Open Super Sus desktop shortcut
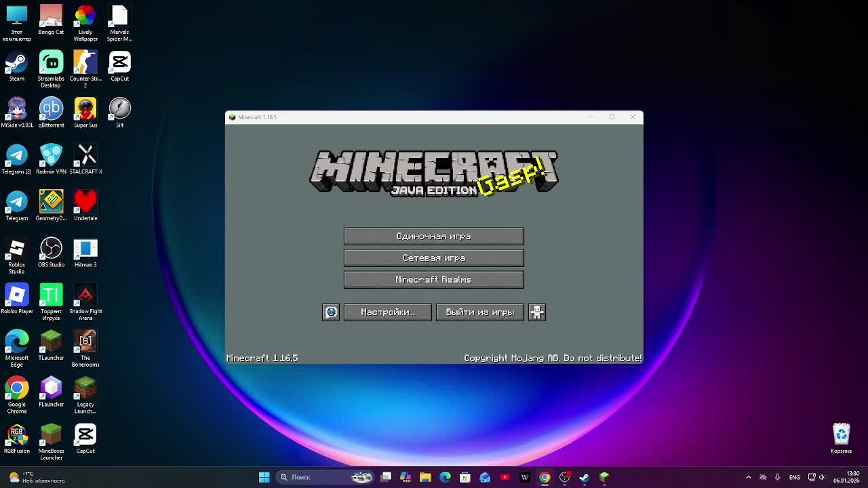This screenshot has width=868, height=488. (x=85, y=113)
